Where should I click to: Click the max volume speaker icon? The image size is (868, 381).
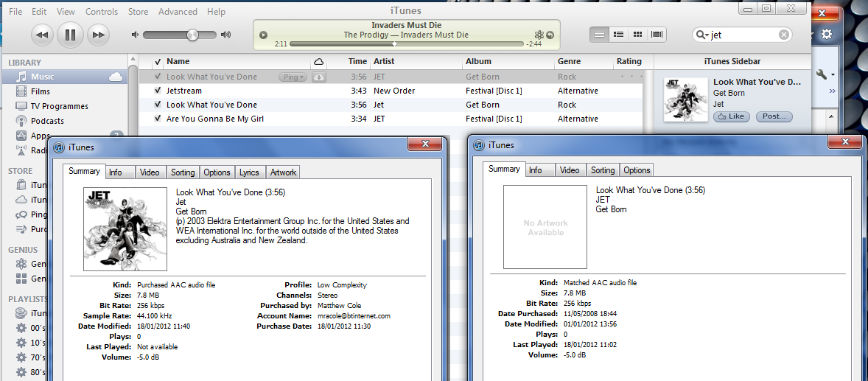coord(225,35)
